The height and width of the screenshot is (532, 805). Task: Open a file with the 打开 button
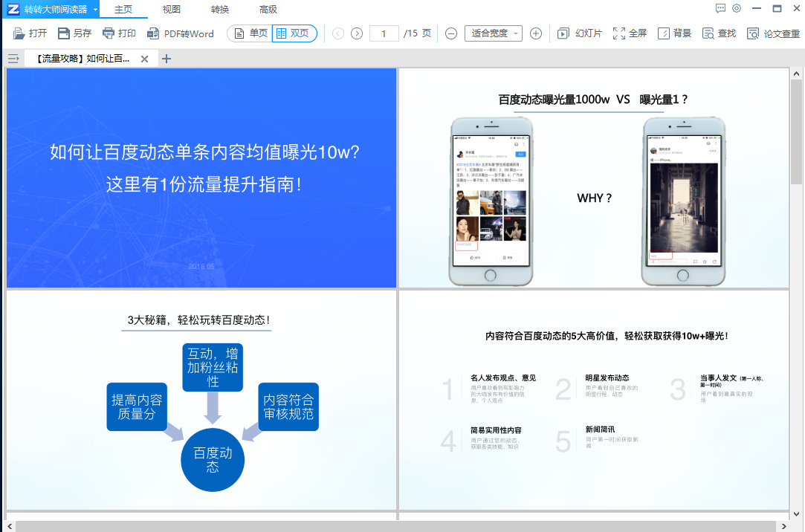(x=30, y=33)
